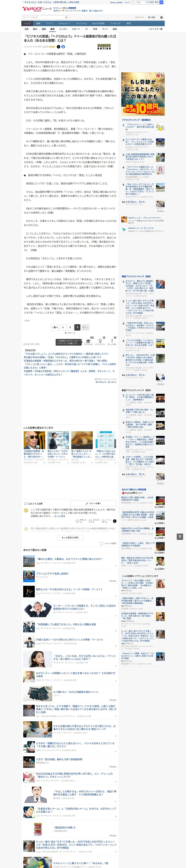Open プライムビデオで見逃し配信中 ad link
The image size is (186, 868).
[x=52, y=573]
